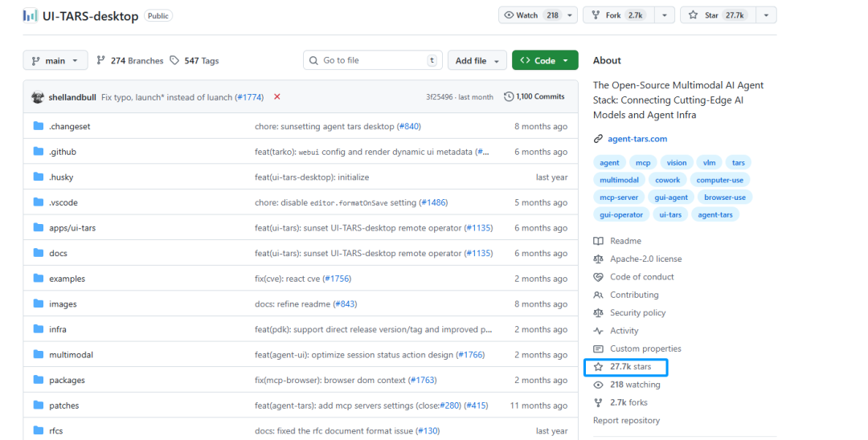Open the Fork options dropdown arrow
This screenshot has width=868, height=440.
[665, 15]
